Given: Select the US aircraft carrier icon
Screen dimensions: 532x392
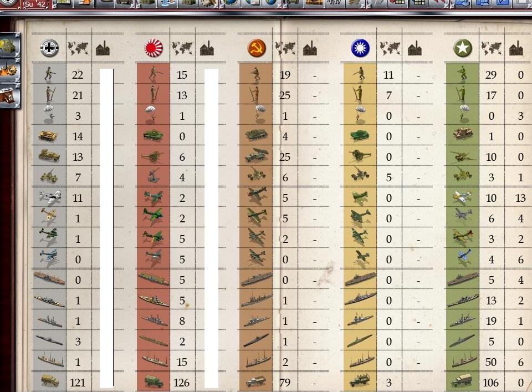Looking at the screenshot, I should 463,279.
